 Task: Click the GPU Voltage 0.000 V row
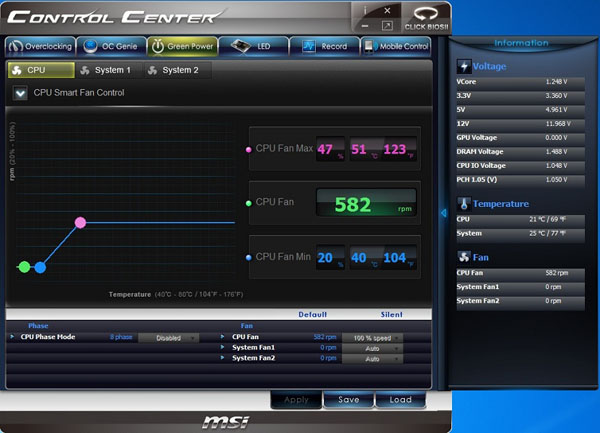[x=520, y=138]
